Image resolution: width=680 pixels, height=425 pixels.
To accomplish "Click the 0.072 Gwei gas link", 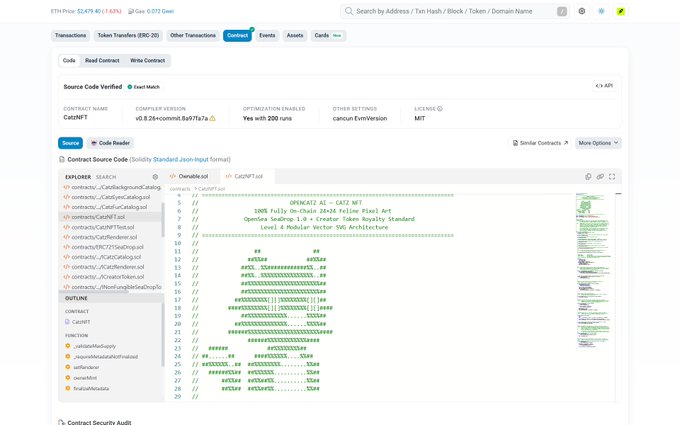I will click(160, 11).
